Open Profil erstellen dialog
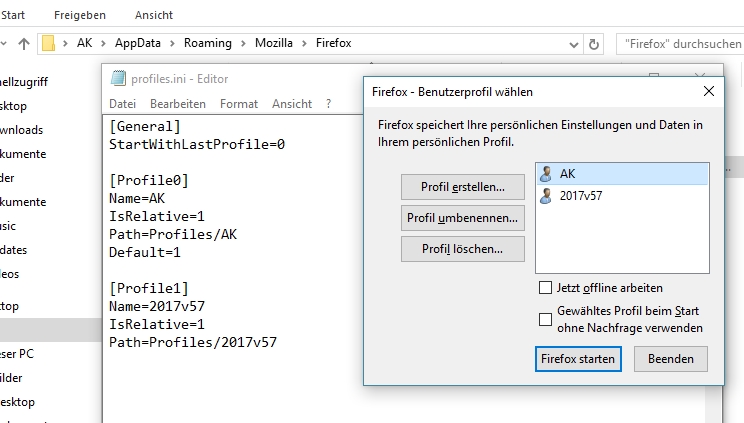 tap(463, 187)
